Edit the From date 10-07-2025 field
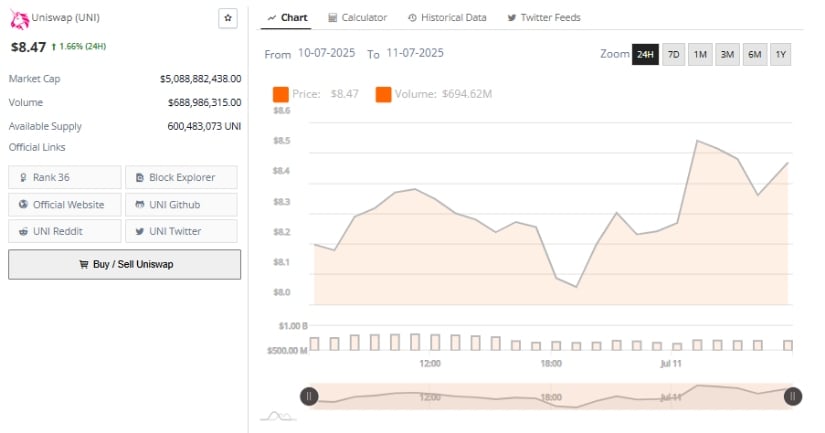The image size is (825, 433). point(326,53)
